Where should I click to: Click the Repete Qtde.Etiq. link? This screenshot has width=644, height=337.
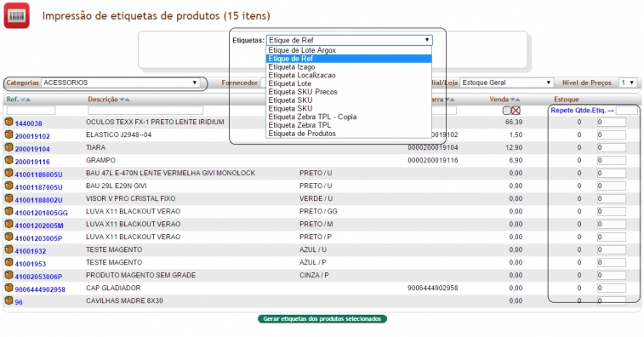582,111
